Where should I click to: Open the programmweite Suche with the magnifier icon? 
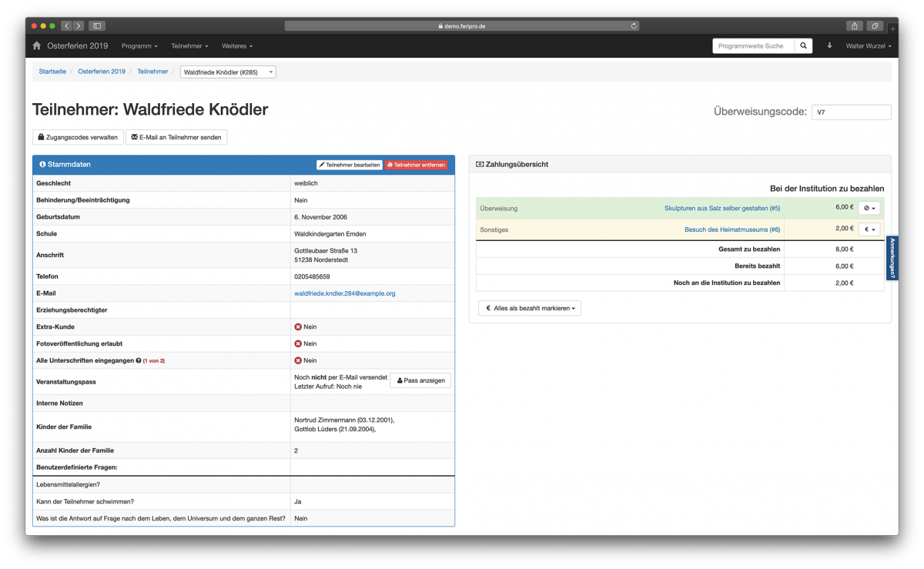(803, 45)
